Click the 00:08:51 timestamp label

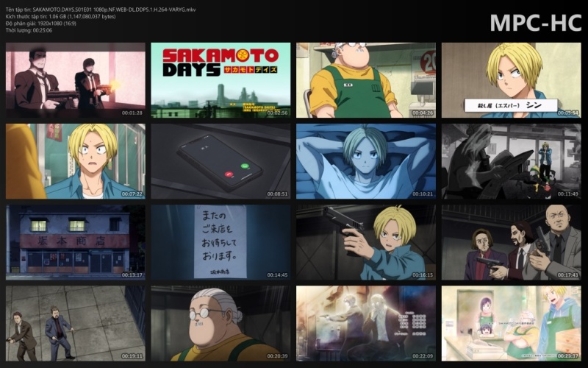click(277, 194)
